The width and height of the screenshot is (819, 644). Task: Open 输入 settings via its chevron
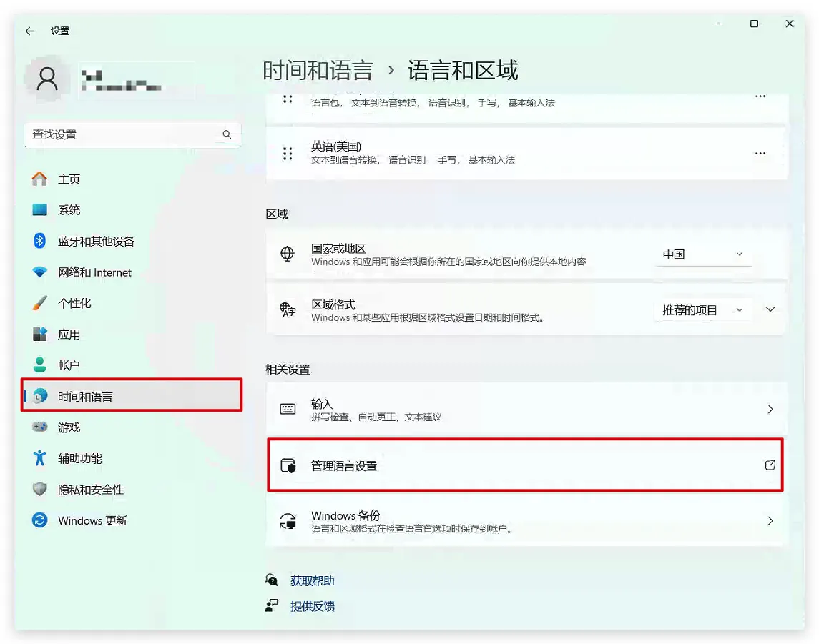770,409
